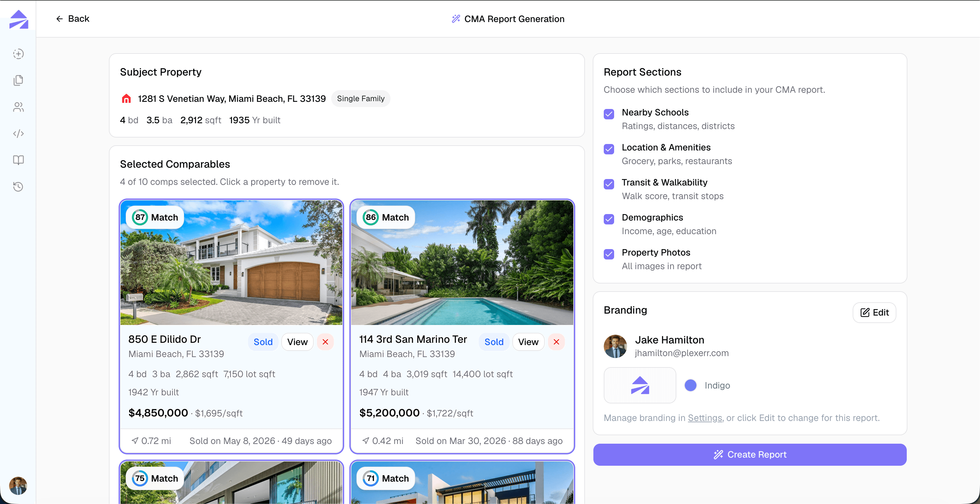Screen dimensions: 980x504
Task: Click the Sold badge on 850 E Dilido Dr
Action: 263,342
